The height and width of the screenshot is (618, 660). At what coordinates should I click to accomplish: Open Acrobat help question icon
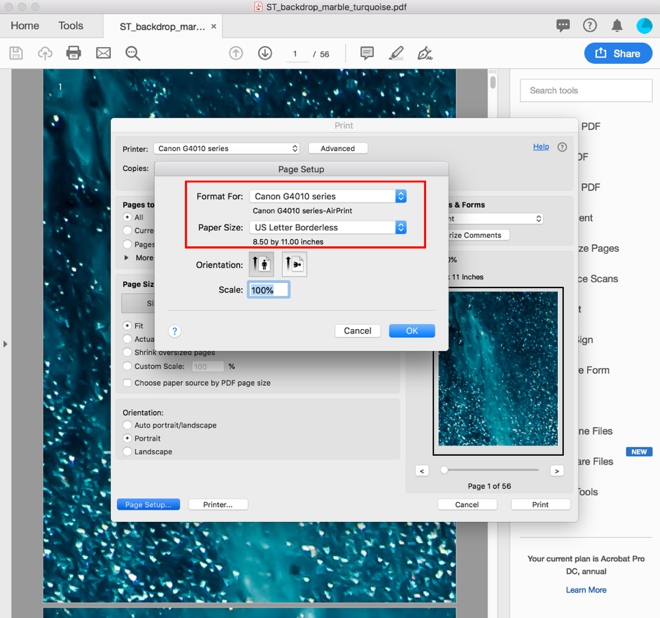[590, 26]
